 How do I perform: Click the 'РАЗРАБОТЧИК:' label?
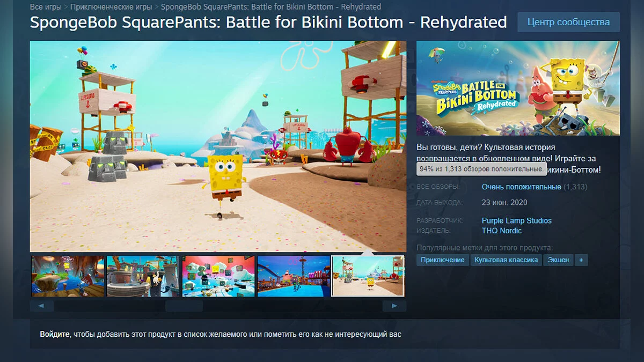[x=439, y=221]
